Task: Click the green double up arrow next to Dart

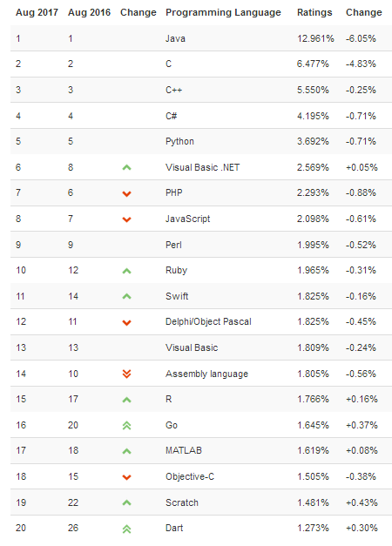Action: (x=127, y=529)
